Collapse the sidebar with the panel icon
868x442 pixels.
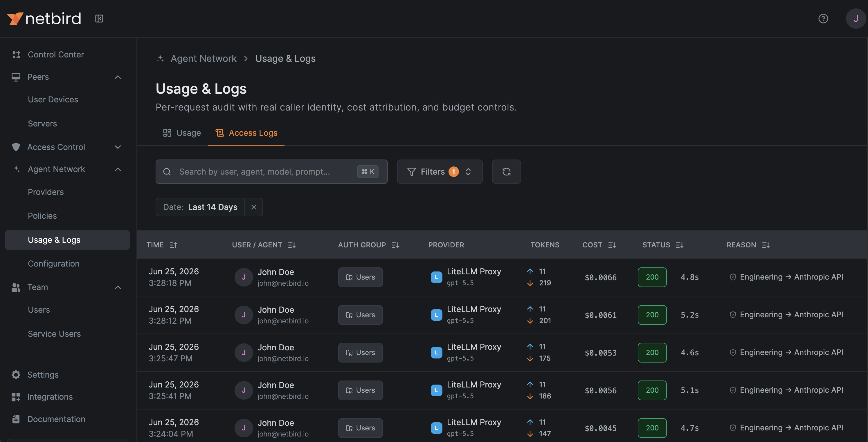tap(99, 19)
